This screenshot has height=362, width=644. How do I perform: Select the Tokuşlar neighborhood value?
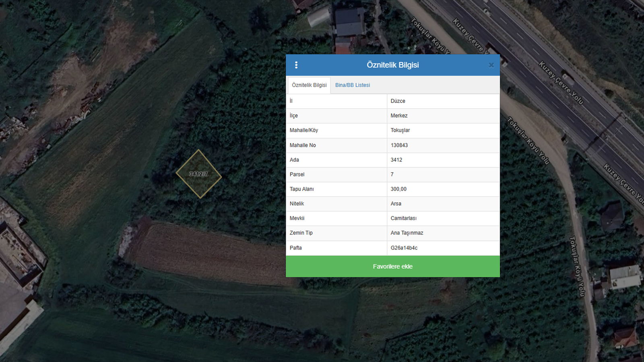400,130
